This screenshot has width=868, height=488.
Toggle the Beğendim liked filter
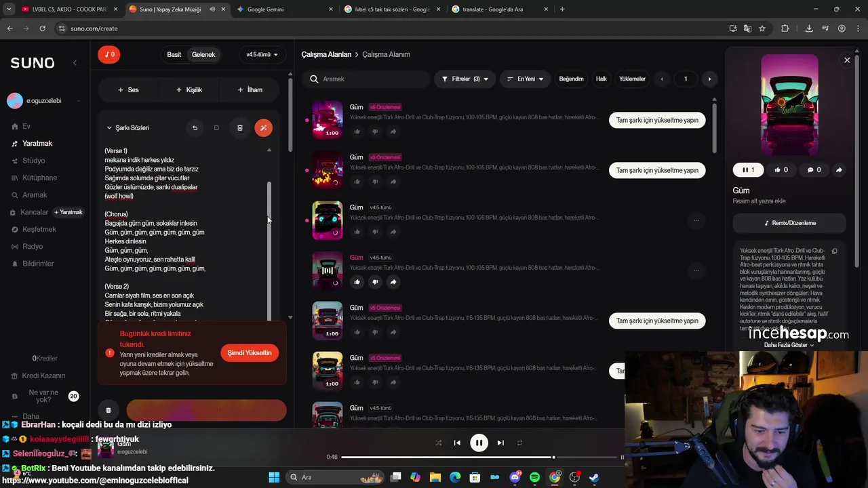pyautogui.click(x=571, y=79)
